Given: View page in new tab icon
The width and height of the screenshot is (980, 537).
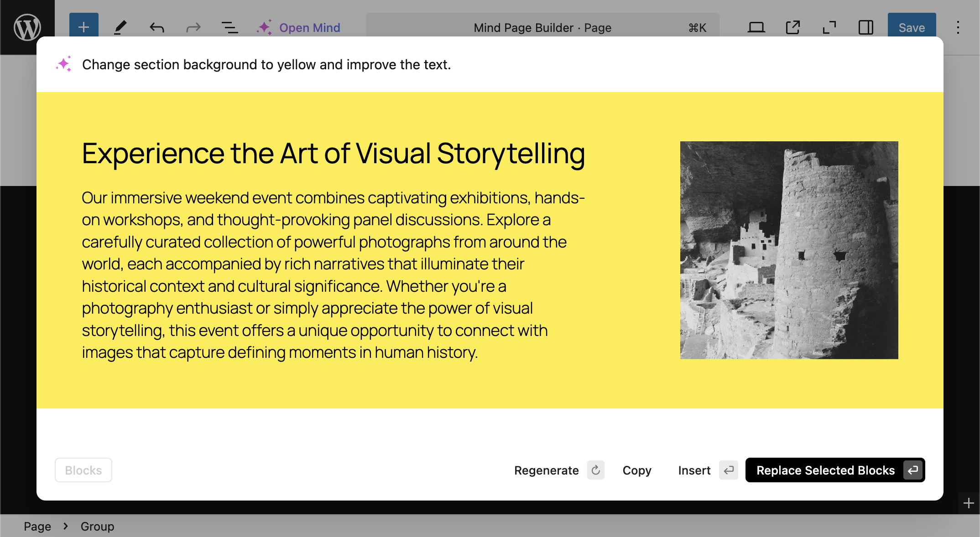Looking at the screenshot, I should pos(793,27).
